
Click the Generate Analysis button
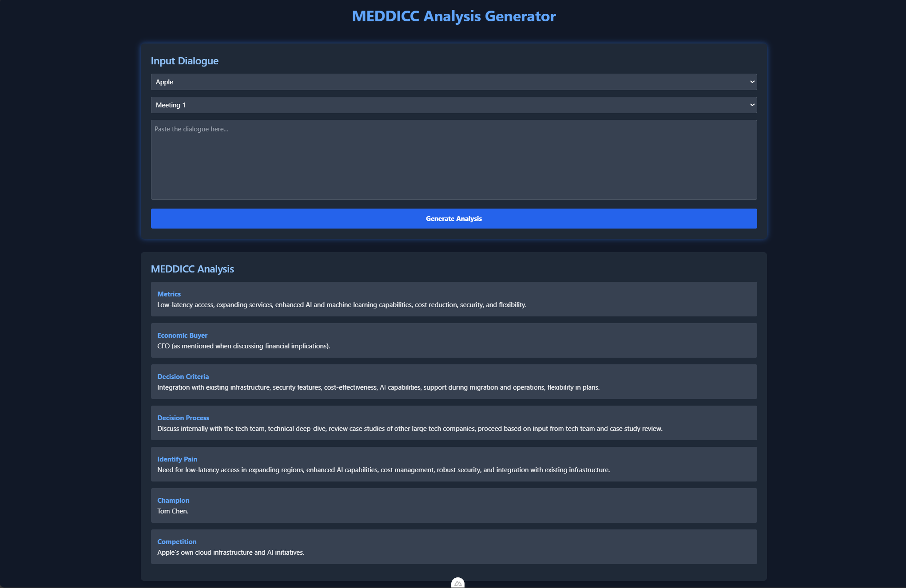point(454,219)
